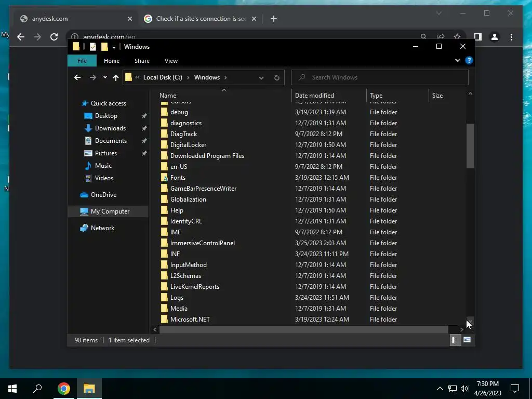Open the File tab
The width and height of the screenshot is (532, 399).
click(x=82, y=61)
